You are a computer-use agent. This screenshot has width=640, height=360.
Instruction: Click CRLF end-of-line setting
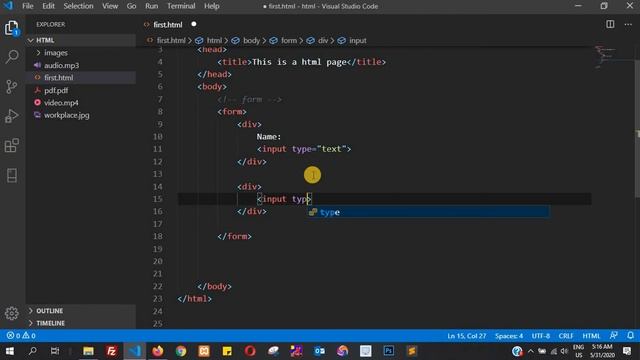click(x=566, y=336)
